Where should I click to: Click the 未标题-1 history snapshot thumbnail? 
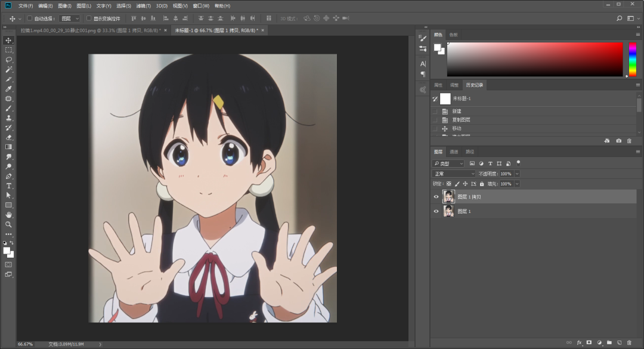pos(445,98)
